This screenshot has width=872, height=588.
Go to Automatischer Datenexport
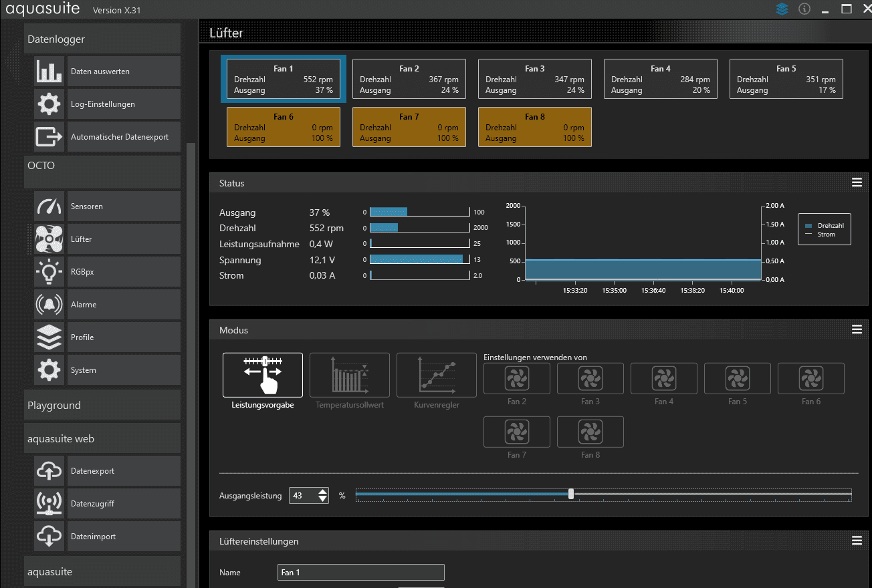[124, 137]
